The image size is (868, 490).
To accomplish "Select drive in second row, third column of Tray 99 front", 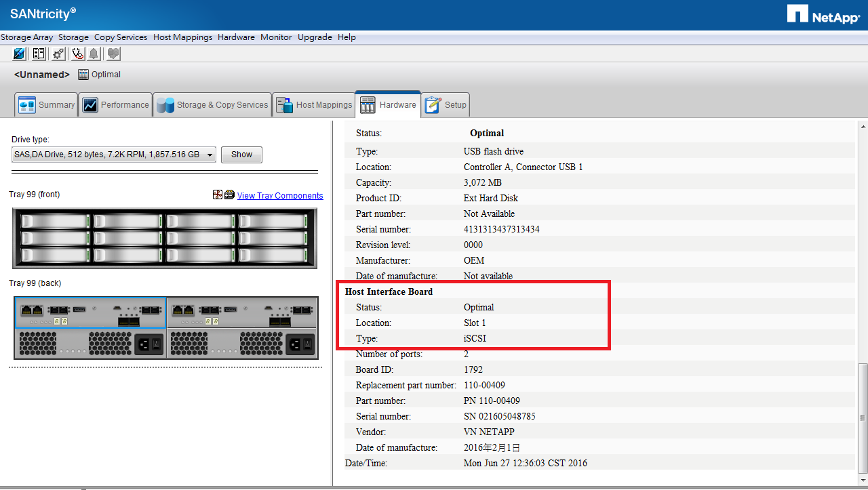I will [x=201, y=238].
